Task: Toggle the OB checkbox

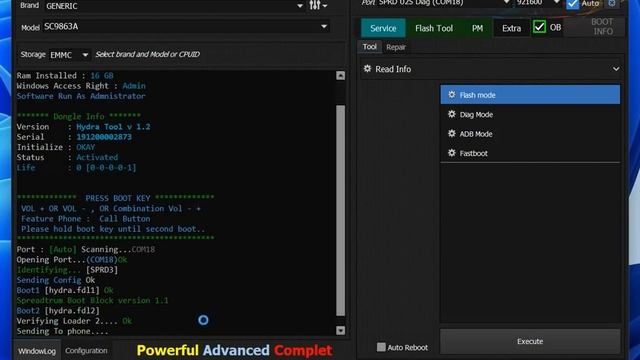Action: tap(539, 27)
